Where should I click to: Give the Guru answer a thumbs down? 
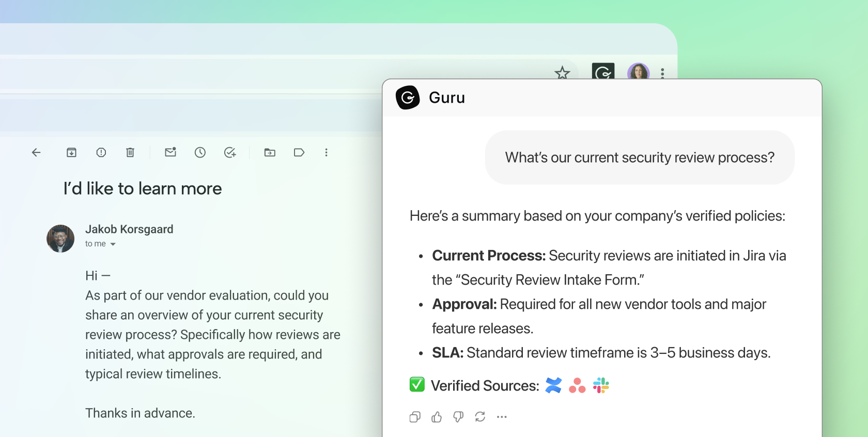458,417
